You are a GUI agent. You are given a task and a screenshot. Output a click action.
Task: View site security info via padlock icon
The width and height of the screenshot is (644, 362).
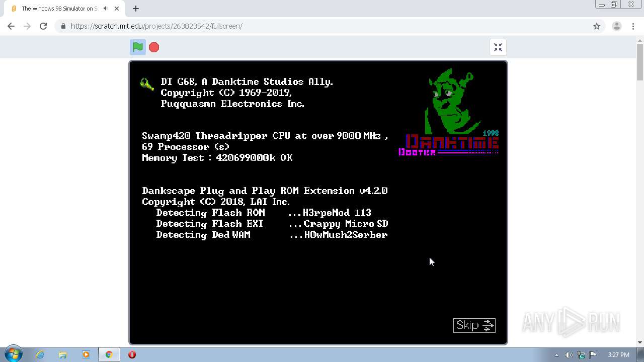click(x=63, y=26)
